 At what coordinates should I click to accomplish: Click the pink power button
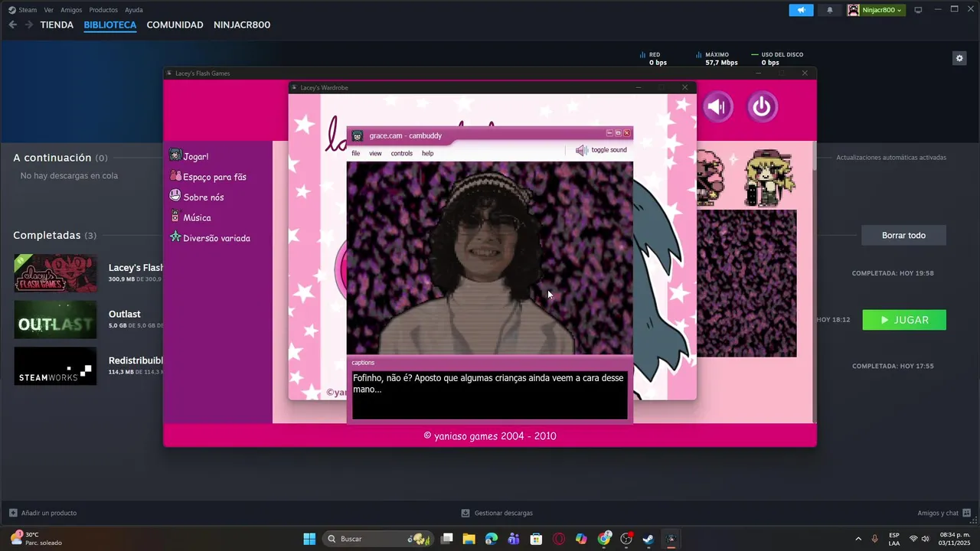(x=762, y=106)
